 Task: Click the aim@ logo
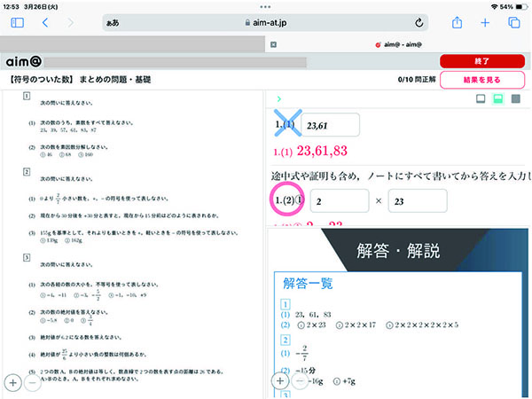coord(24,61)
